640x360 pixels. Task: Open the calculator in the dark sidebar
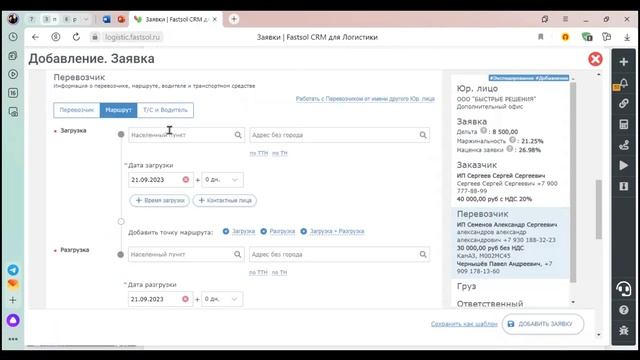coord(623,124)
